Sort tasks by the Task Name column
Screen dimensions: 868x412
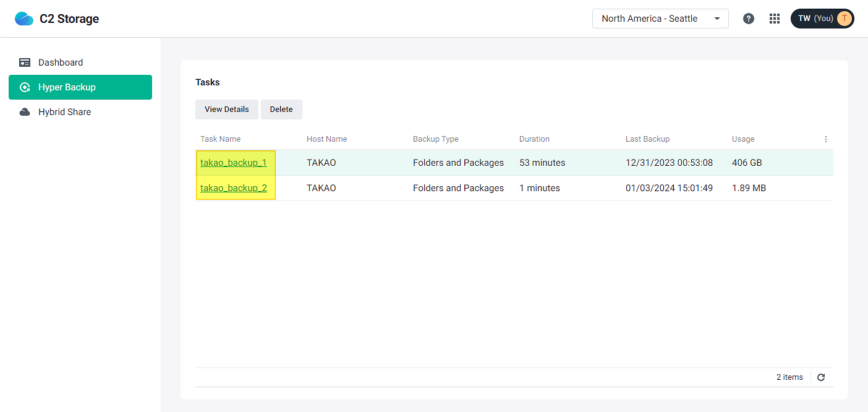[x=220, y=139]
